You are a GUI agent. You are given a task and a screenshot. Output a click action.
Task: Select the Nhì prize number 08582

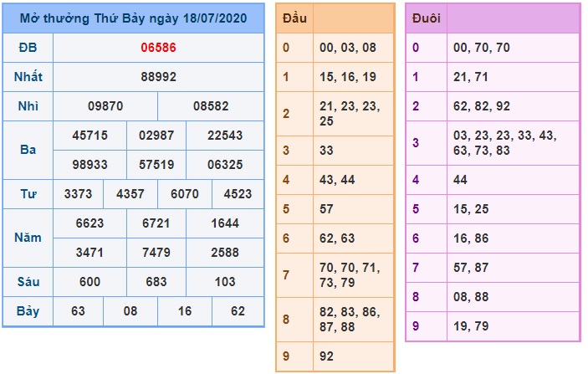(211, 106)
